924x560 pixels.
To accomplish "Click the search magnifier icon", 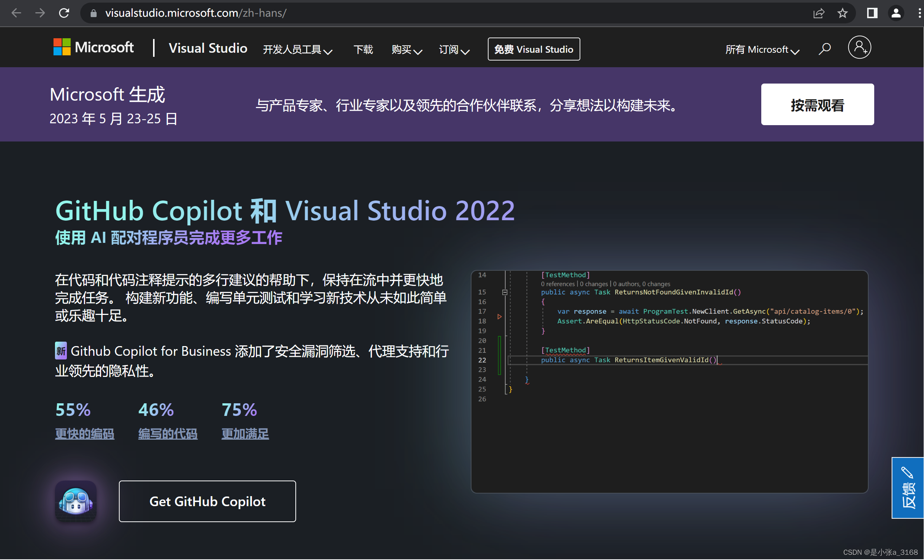I will coord(824,49).
